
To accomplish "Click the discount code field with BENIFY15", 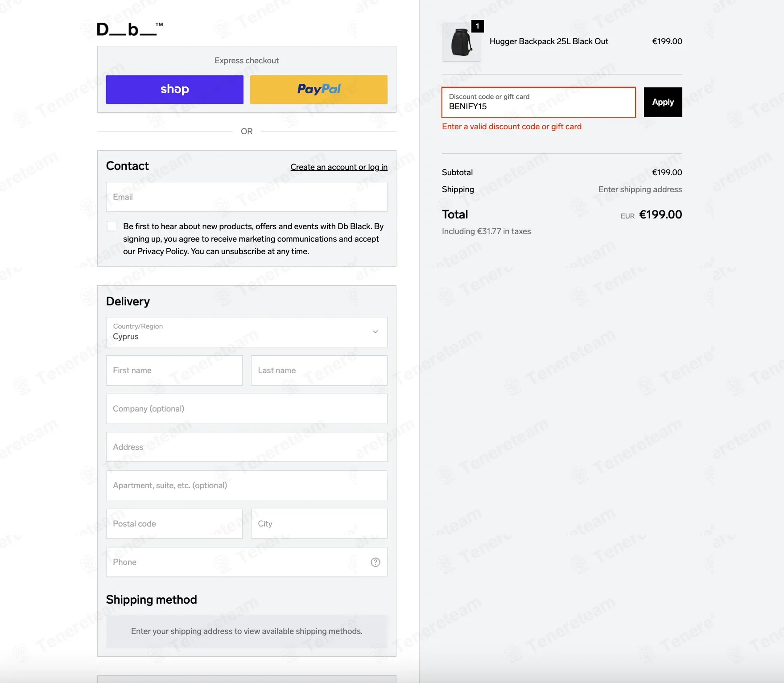I will (539, 103).
